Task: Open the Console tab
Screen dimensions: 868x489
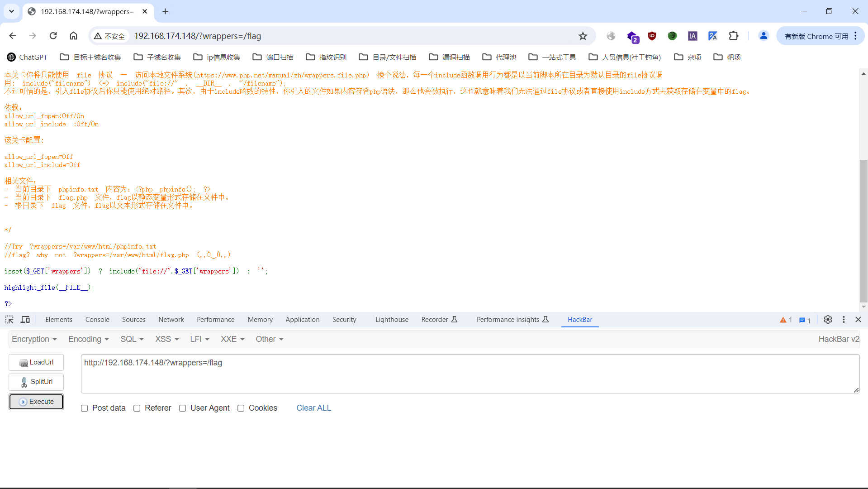Action: click(x=97, y=320)
